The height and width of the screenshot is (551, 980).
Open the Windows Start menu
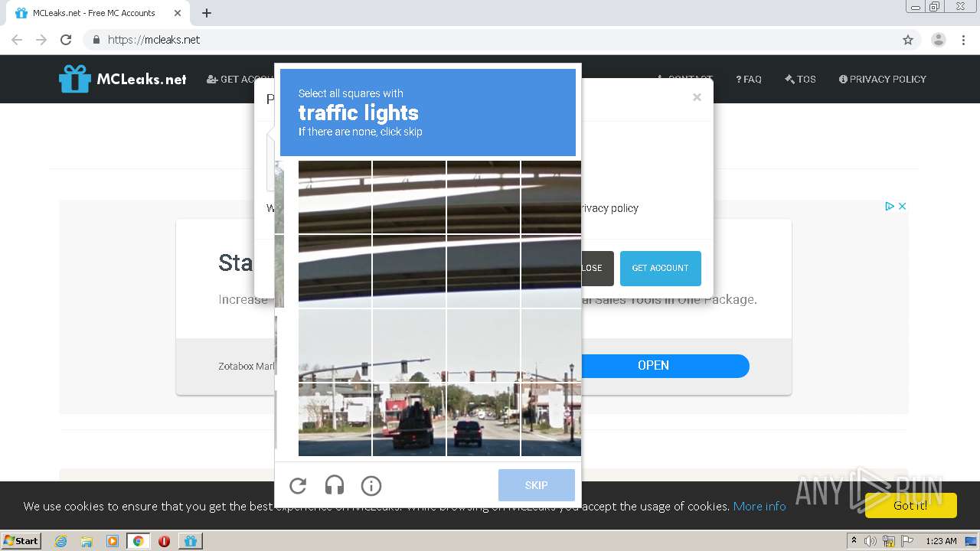pyautogui.click(x=21, y=541)
